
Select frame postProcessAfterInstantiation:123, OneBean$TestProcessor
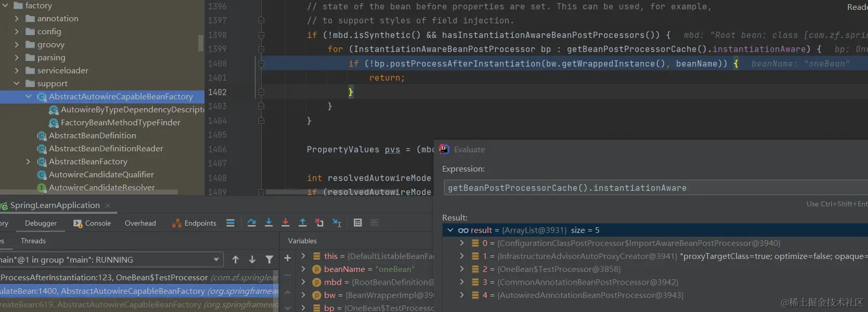[x=139, y=278]
